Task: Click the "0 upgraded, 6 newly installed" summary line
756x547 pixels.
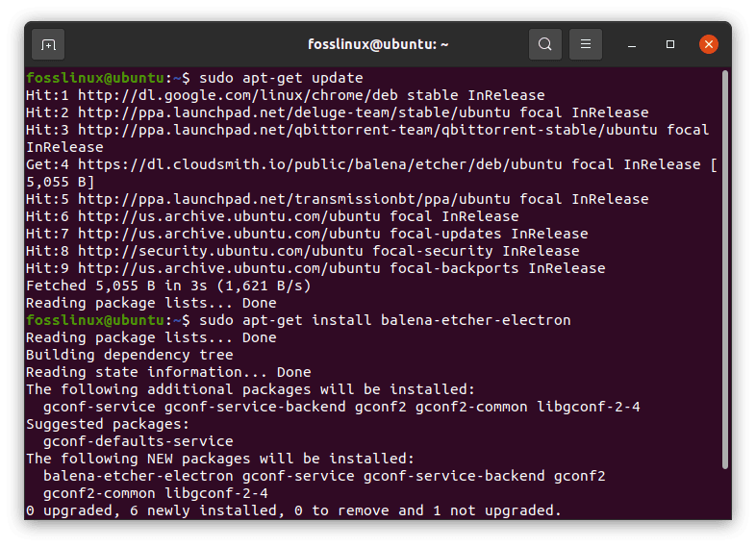Action: click(293, 510)
